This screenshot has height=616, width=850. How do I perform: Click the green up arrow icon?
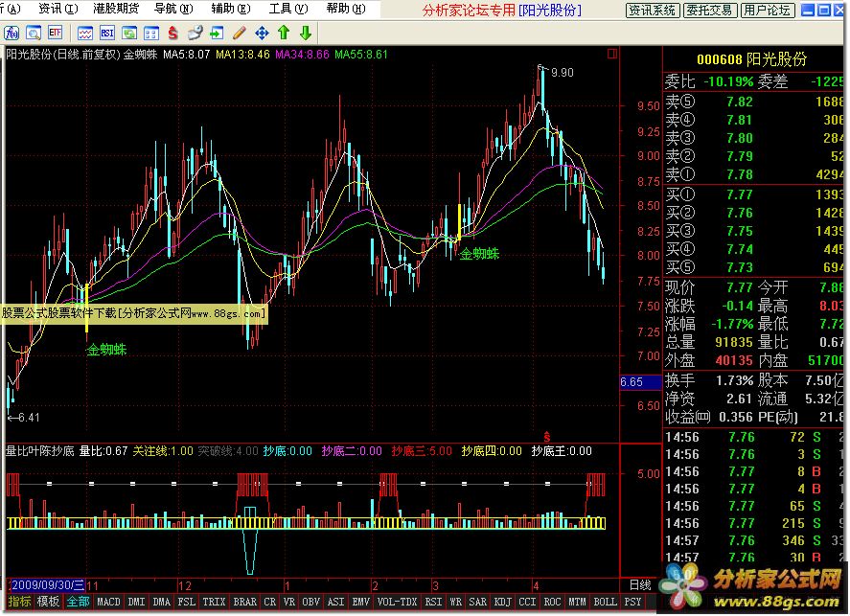pos(284,33)
